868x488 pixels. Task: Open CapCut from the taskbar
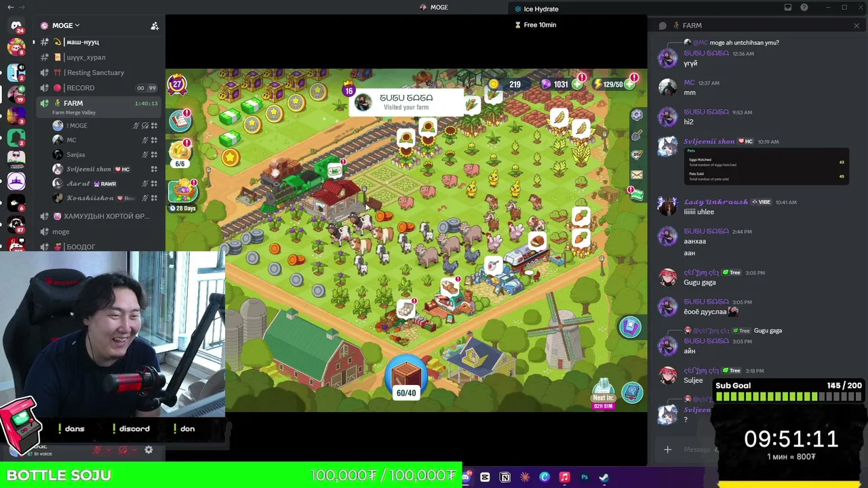coord(485,477)
